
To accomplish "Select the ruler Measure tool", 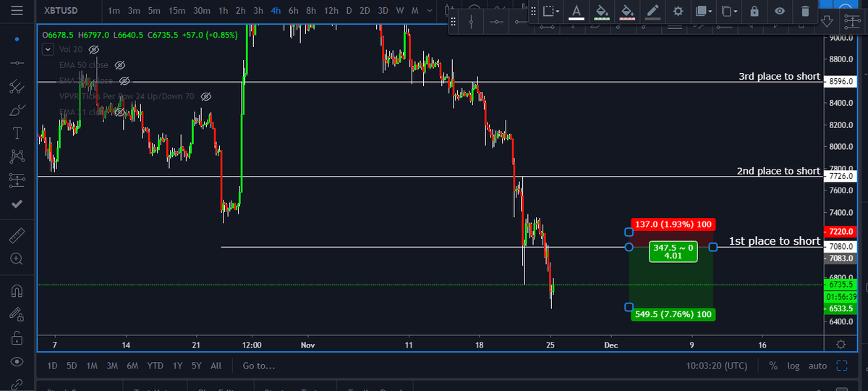I will (17, 235).
